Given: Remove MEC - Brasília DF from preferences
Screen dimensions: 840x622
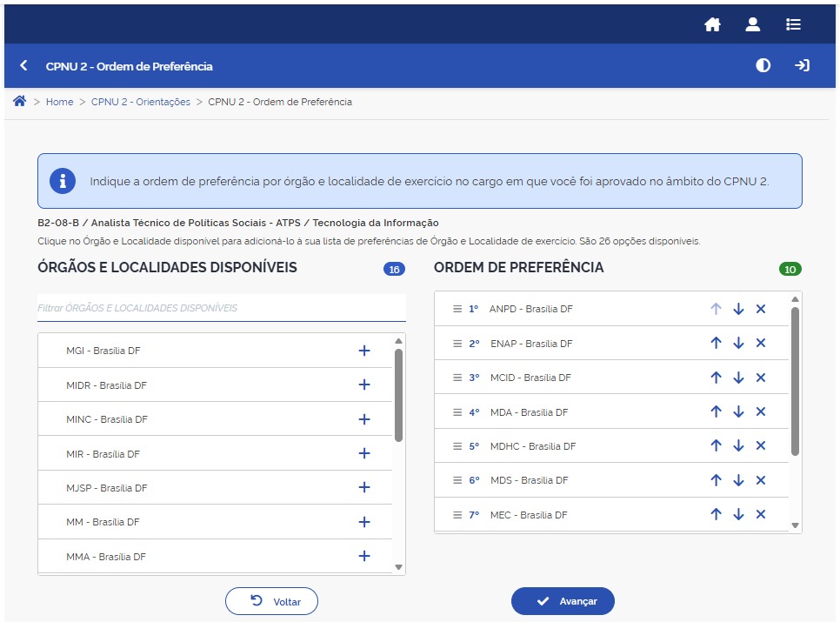Looking at the screenshot, I should pos(761,514).
